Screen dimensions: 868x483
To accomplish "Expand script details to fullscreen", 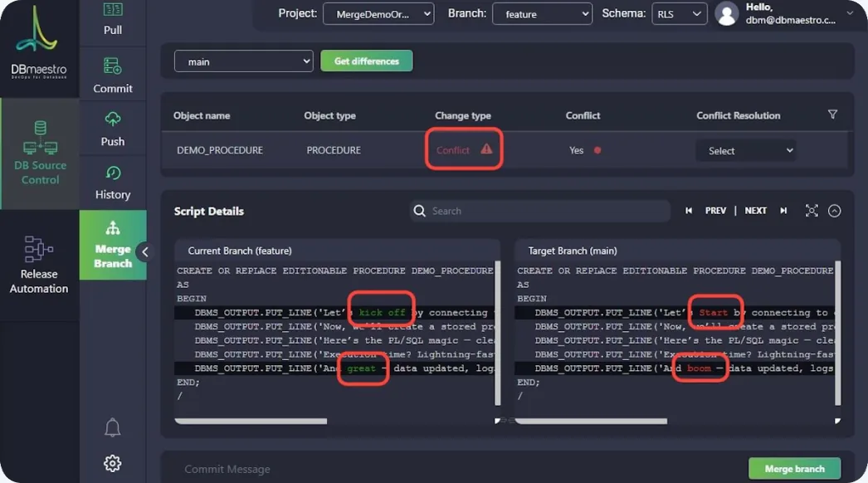I will tap(812, 211).
